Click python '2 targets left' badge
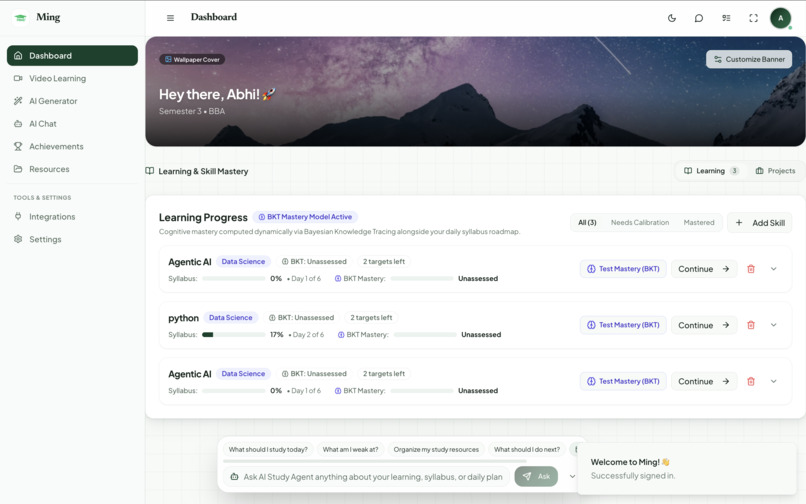 371,318
